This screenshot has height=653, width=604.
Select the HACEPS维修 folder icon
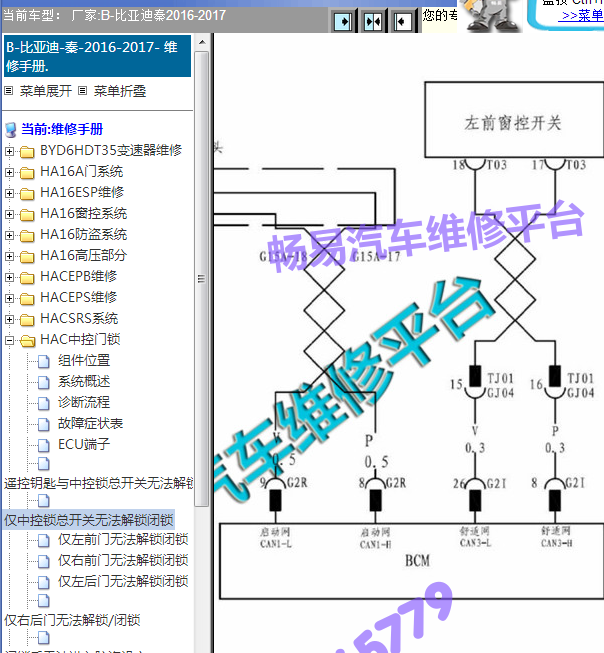coord(27,299)
